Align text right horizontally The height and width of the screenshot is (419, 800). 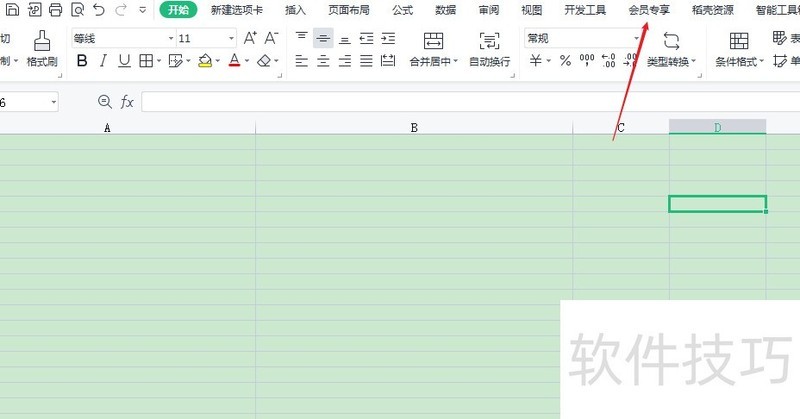(x=345, y=61)
